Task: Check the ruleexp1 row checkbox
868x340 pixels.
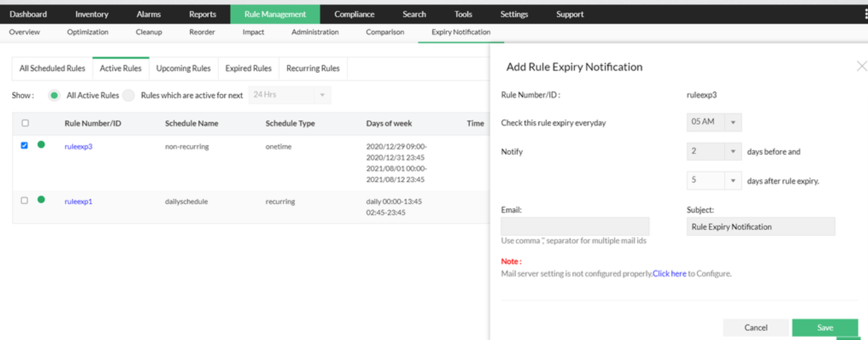Action: pos(24,200)
